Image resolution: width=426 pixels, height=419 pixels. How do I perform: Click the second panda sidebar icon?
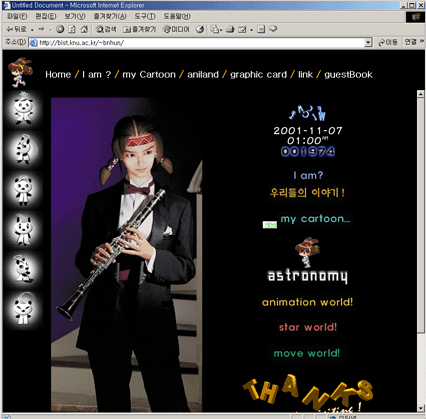23,149
